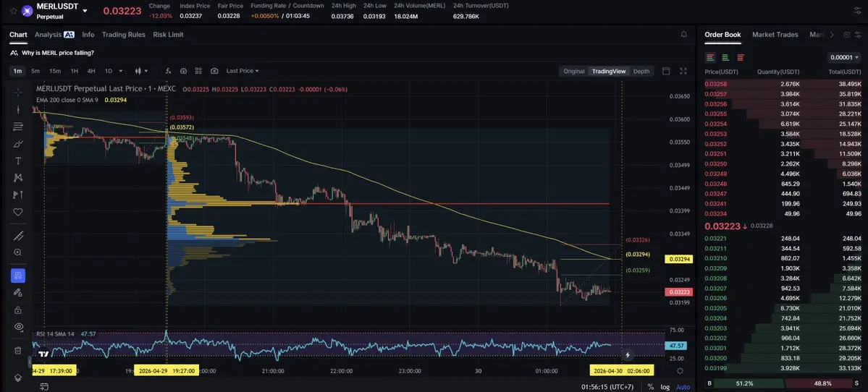Open the indicators fx button

pyautogui.click(x=168, y=71)
